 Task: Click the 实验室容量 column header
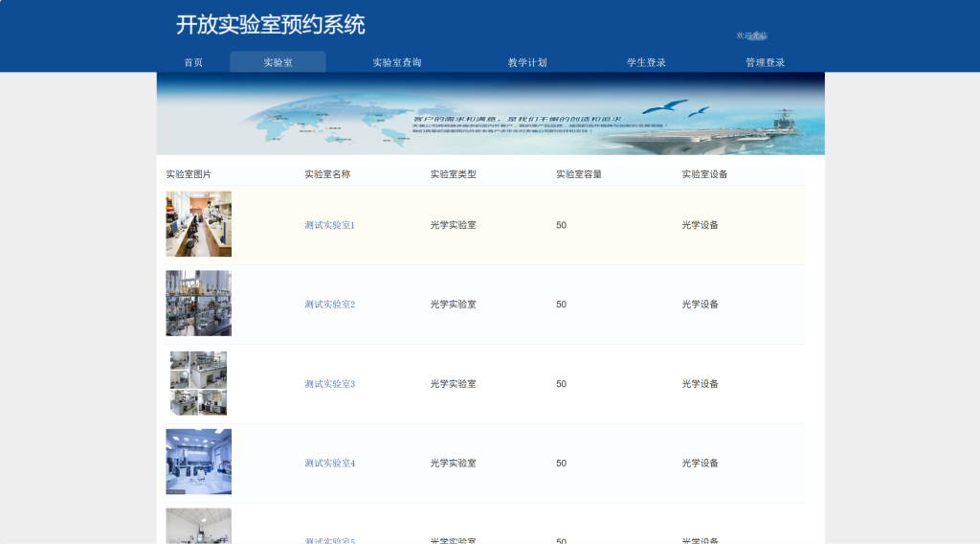tap(579, 174)
